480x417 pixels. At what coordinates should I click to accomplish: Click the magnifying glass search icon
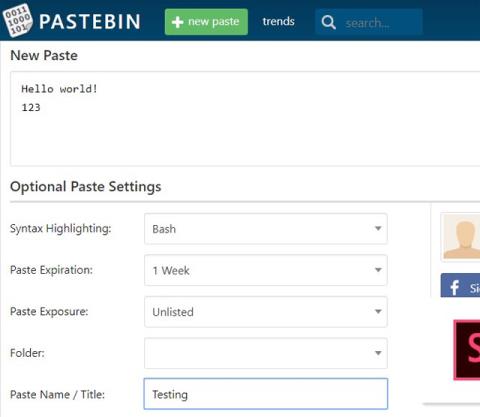(328, 22)
